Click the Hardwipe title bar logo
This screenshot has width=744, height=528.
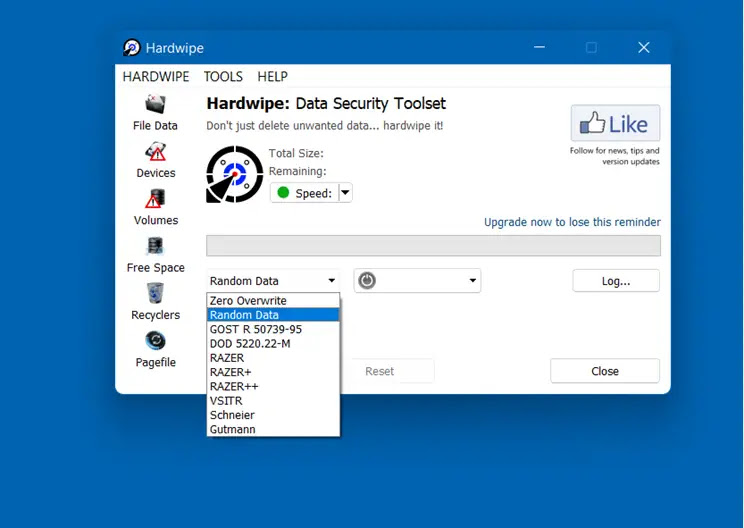131,47
